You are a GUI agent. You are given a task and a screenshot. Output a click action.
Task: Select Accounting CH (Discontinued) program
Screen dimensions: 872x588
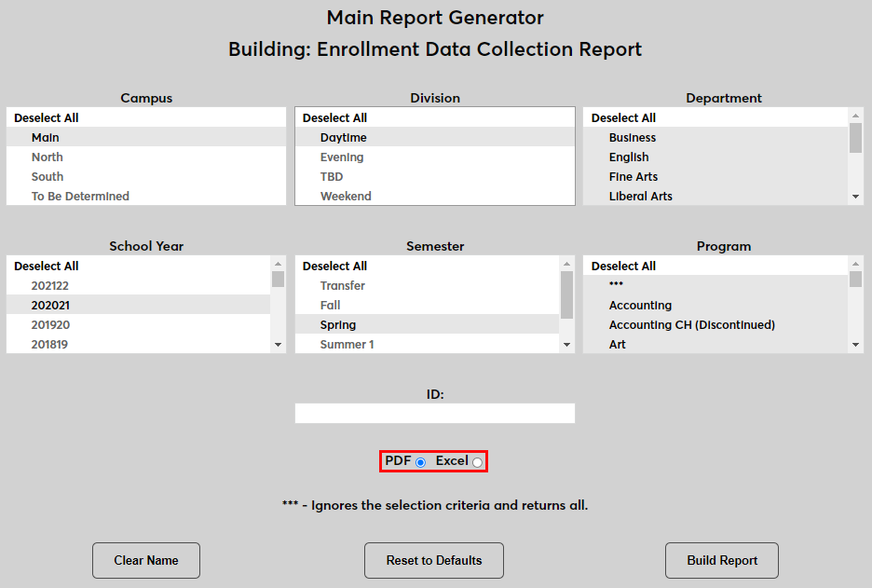(x=715, y=323)
